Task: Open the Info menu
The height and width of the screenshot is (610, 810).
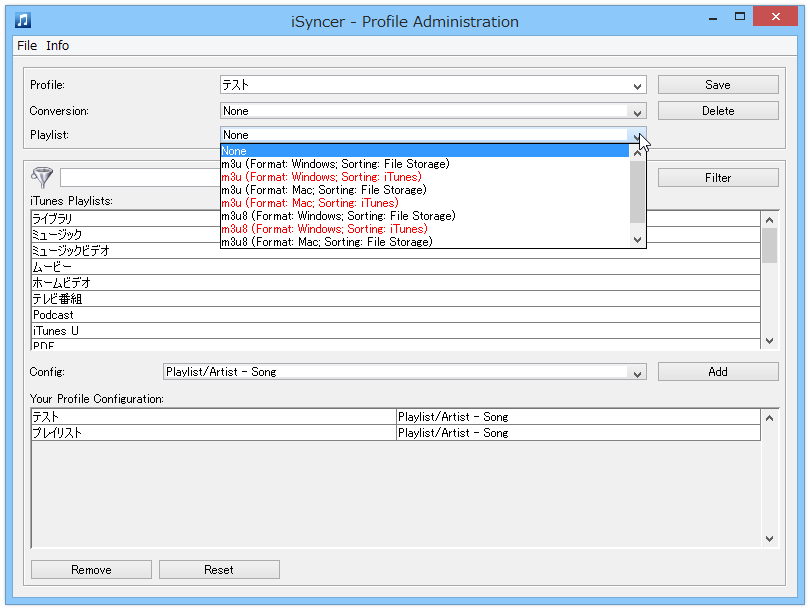Action: pyautogui.click(x=57, y=45)
